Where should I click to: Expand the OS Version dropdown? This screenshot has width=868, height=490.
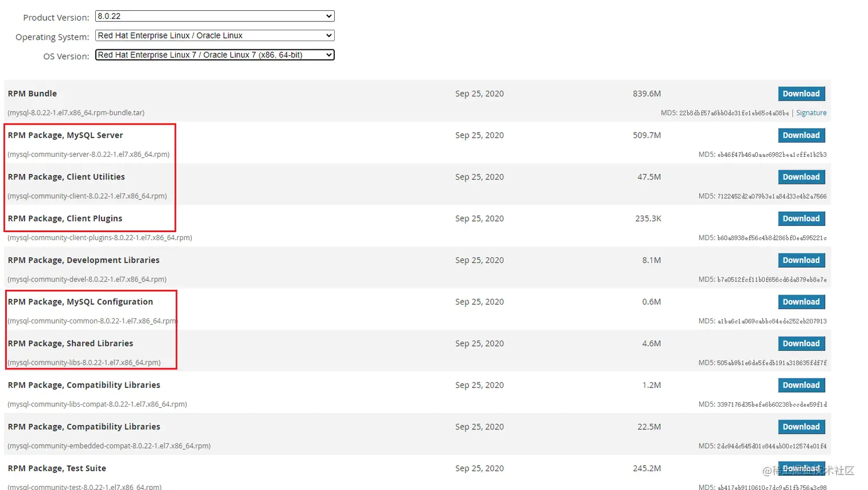point(215,55)
